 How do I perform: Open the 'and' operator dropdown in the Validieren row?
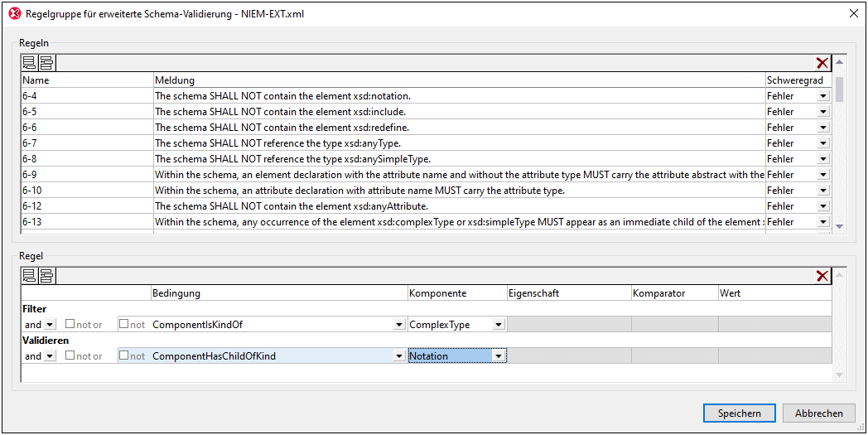pos(50,356)
